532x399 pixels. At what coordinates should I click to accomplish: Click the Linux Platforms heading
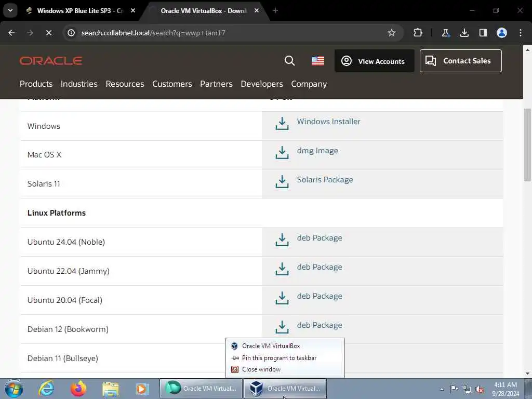pyautogui.click(x=56, y=212)
